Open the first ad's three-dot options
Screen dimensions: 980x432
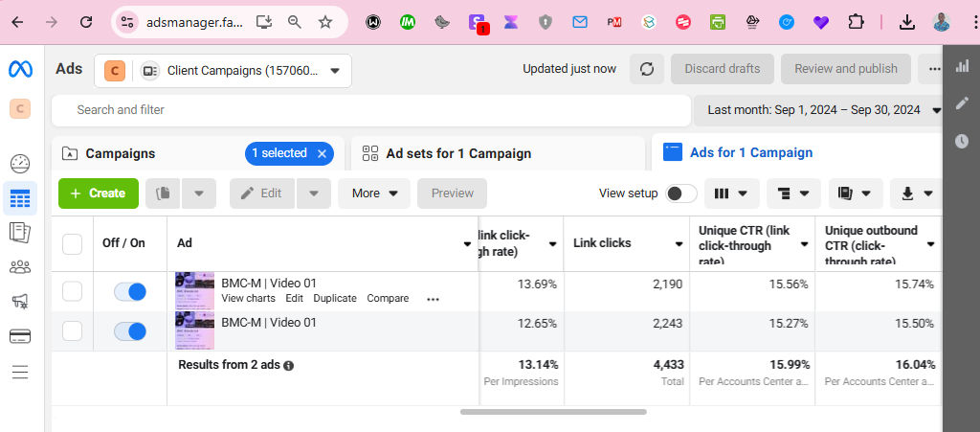[434, 300]
